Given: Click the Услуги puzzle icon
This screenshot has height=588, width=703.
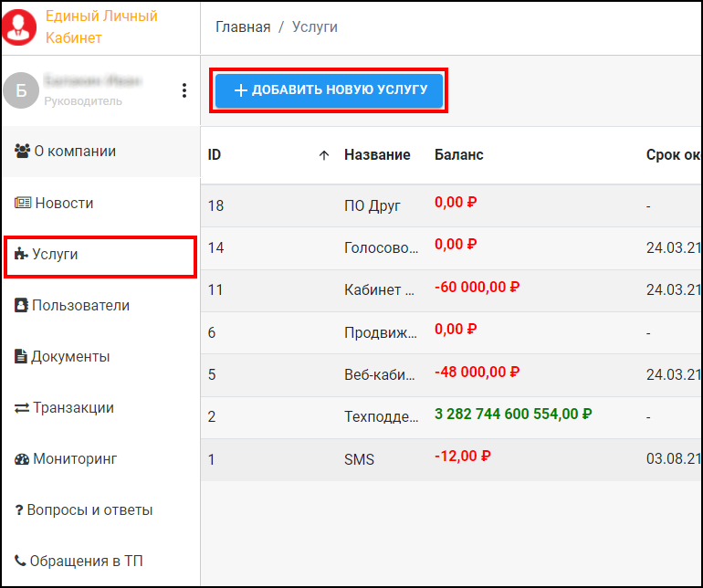Looking at the screenshot, I should pos(20,255).
